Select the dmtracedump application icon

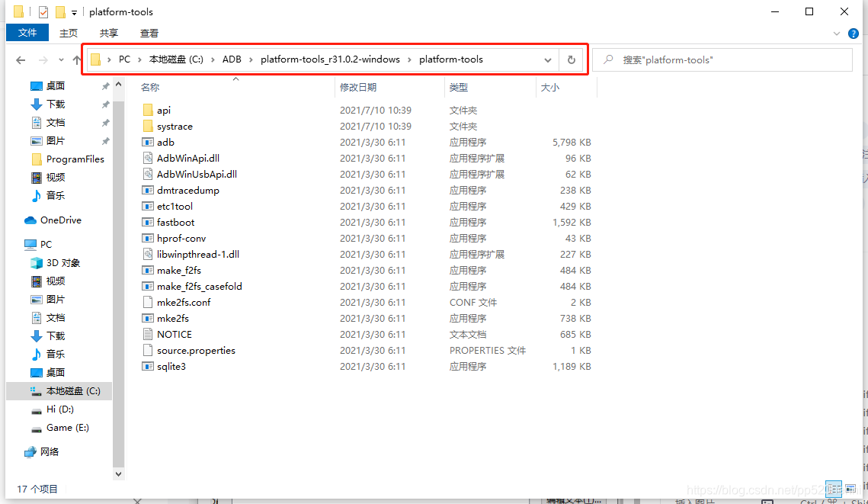pos(148,191)
